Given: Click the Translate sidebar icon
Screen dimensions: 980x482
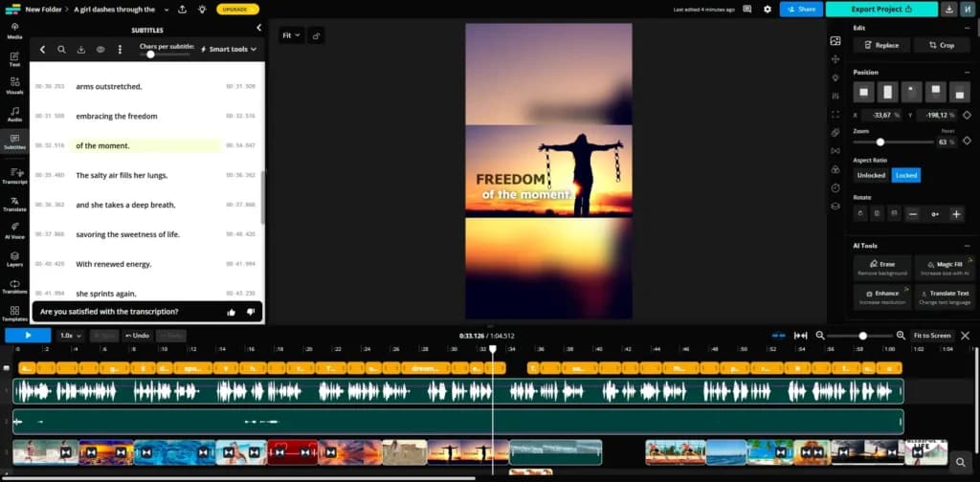Looking at the screenshot, I should [x=14, y=204].
